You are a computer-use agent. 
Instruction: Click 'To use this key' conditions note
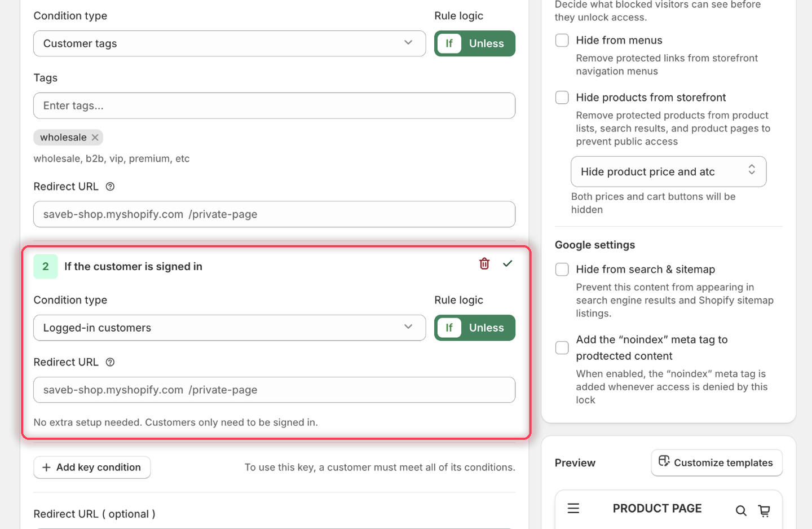[380, 467]
